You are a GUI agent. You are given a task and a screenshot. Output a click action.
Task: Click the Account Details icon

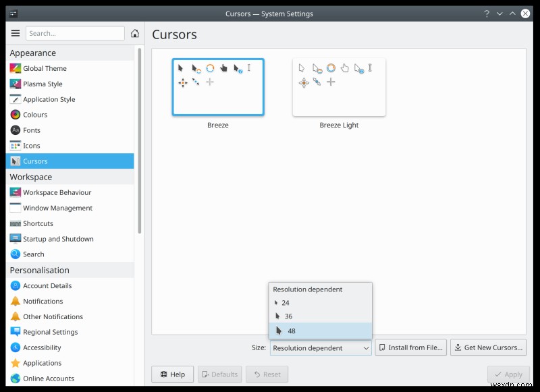(x=16, y=285)
